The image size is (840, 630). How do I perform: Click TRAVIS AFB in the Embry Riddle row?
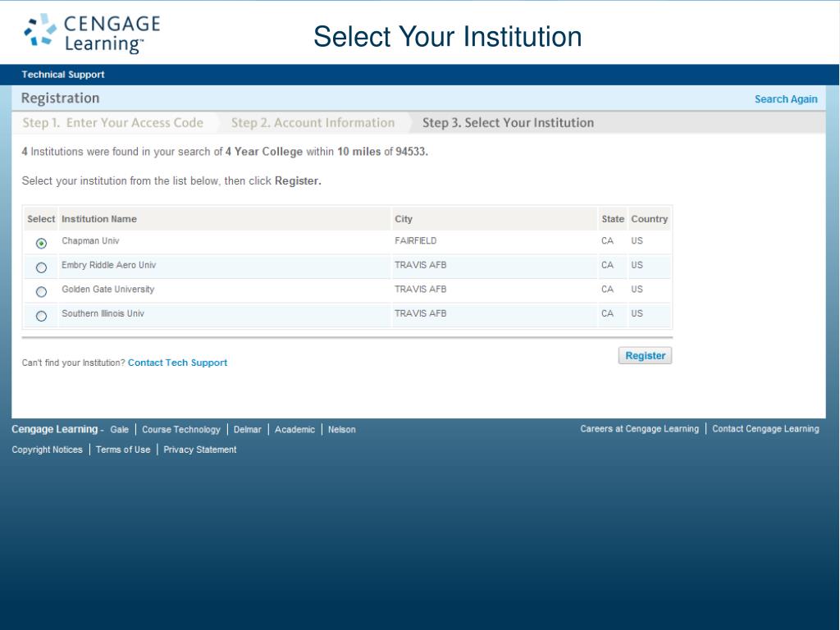pos(421,265)
